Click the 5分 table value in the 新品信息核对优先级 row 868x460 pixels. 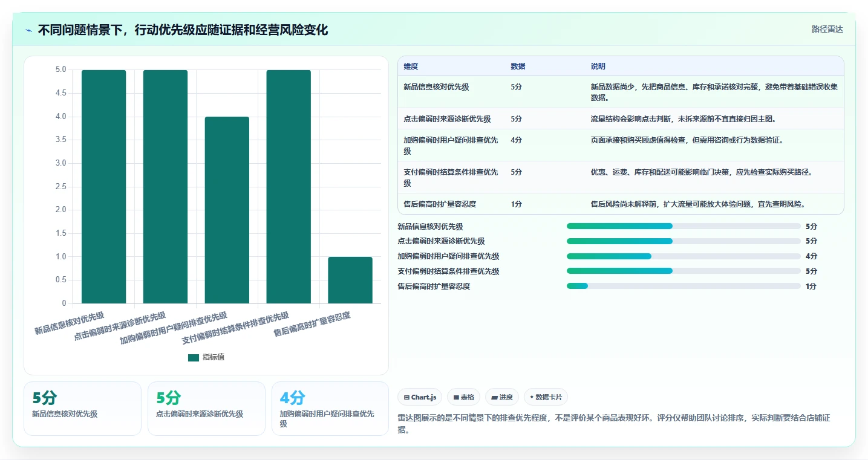[516, 87]
